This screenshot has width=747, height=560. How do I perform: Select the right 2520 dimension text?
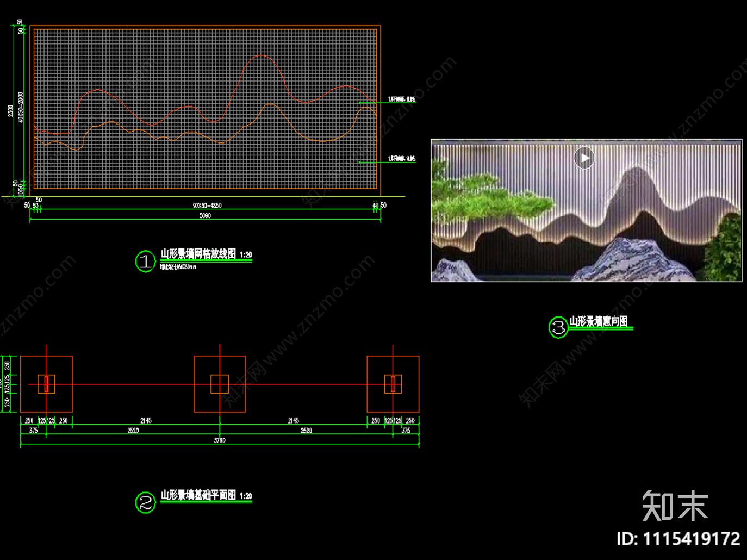click(x=306, y=430)
